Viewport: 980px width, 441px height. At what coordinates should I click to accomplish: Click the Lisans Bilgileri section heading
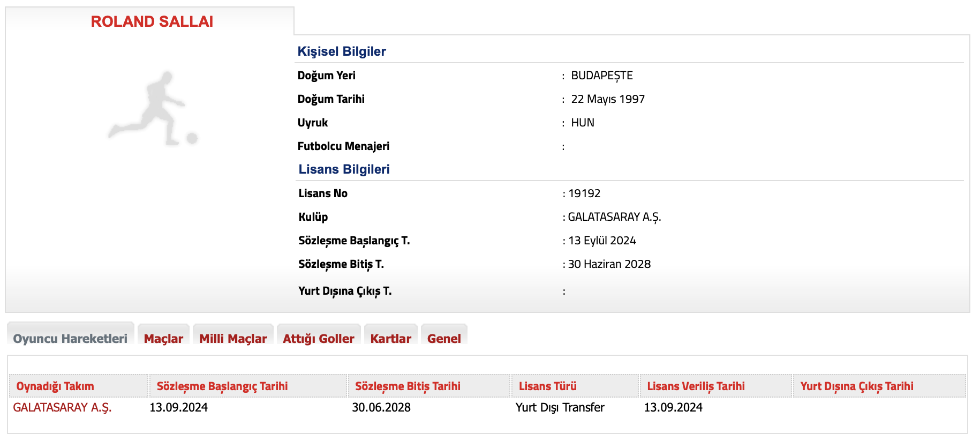click(x=344, y=169)
